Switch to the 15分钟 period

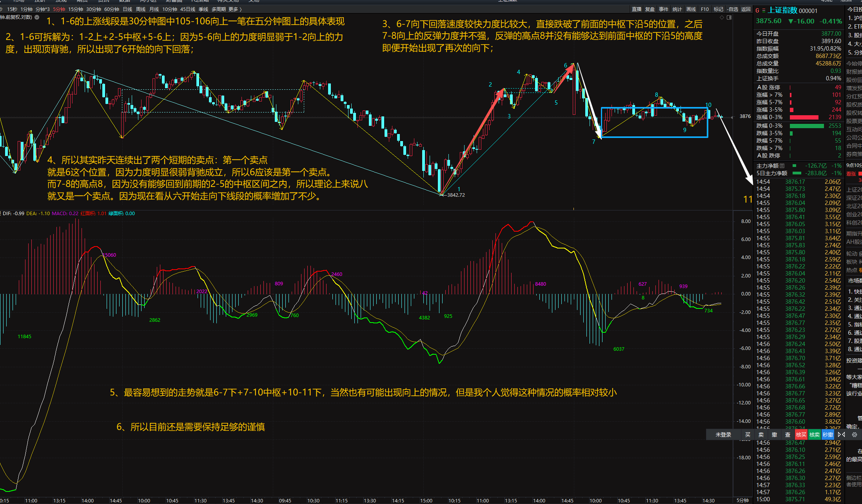[76, 9]
